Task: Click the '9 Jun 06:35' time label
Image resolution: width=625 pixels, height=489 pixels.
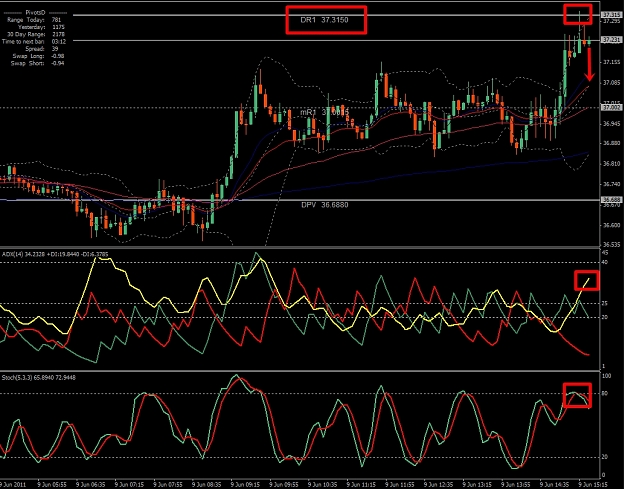Action: click(90, 485)
